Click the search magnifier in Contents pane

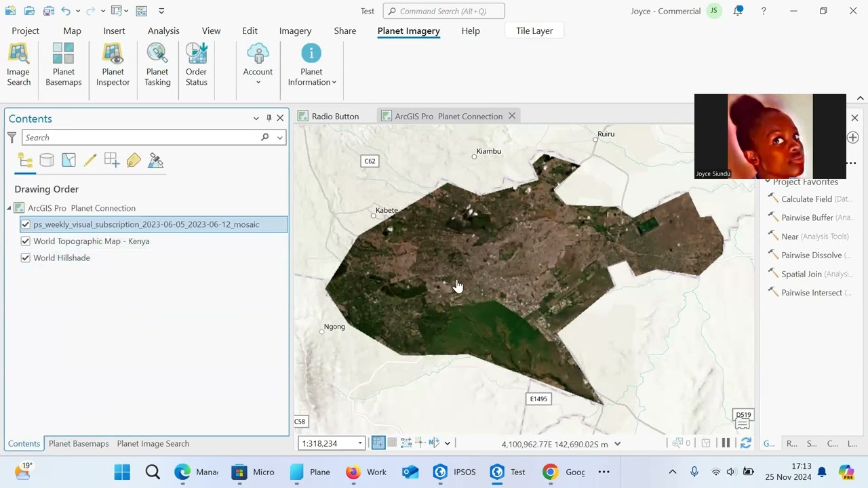[265, 138]
